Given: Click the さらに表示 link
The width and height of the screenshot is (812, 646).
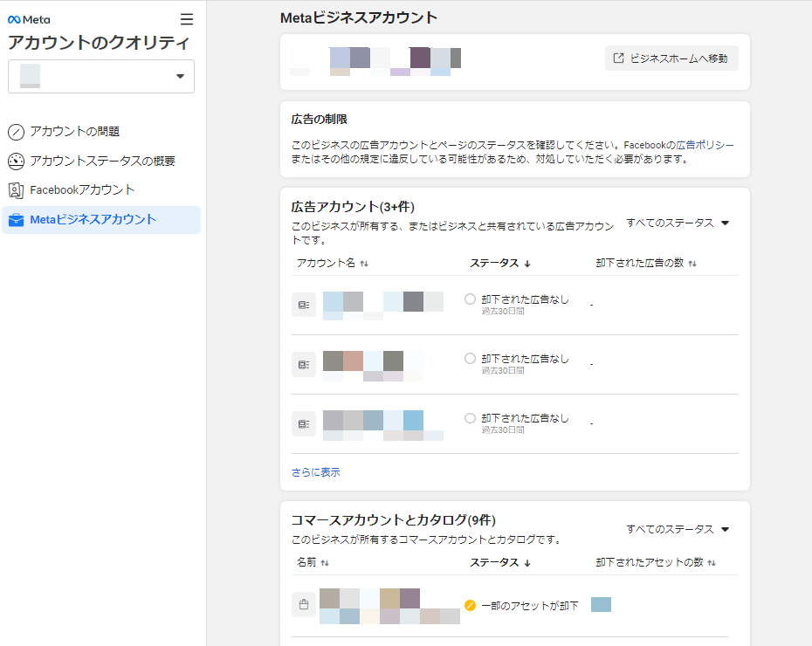Looking at the screenshot, I should click(315, 472).
